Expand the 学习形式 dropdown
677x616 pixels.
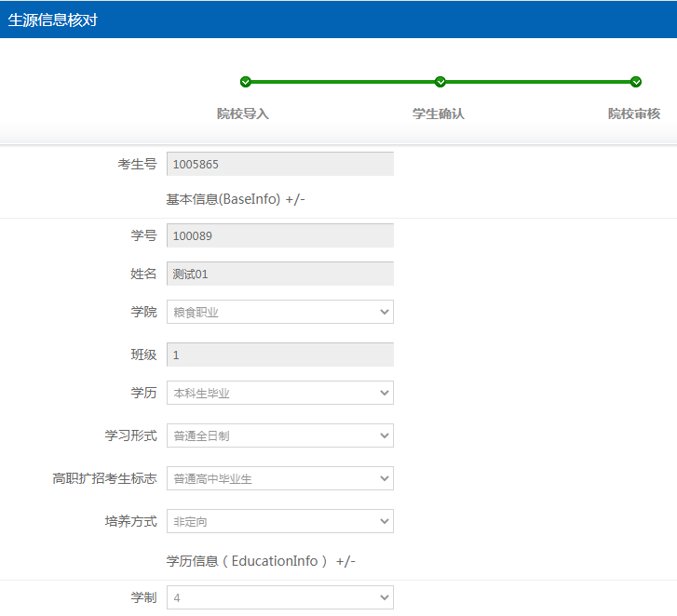tap(279, 435)
